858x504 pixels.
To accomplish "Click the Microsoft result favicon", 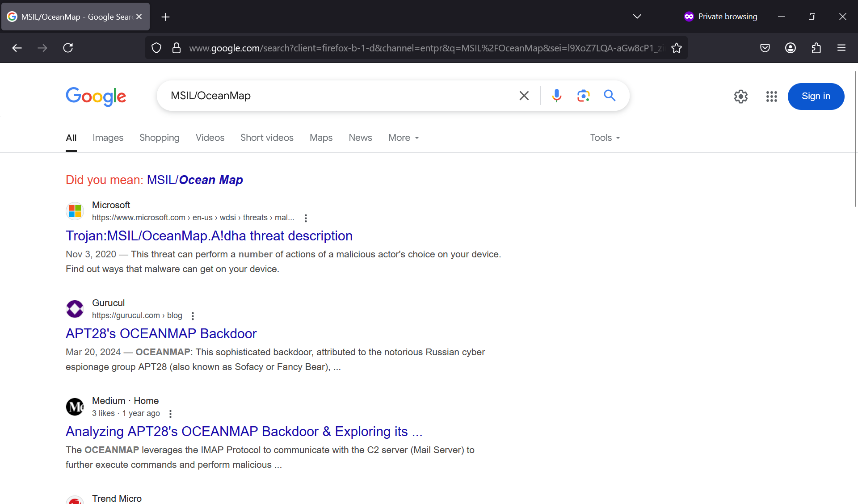I will click(75, 211).
